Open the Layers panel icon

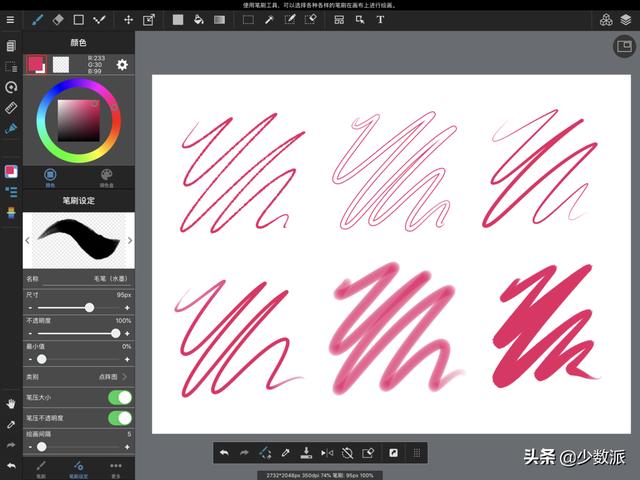coord(625,20)
